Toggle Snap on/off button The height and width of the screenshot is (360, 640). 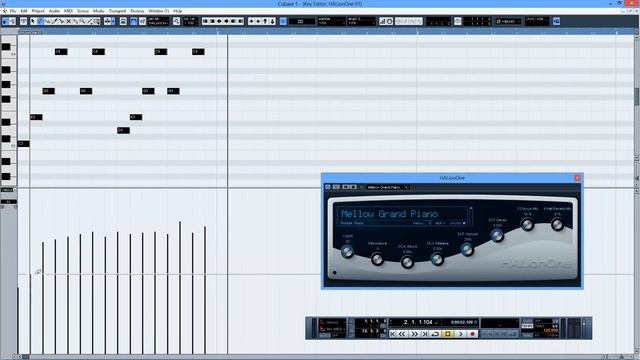tap(282, 21)
